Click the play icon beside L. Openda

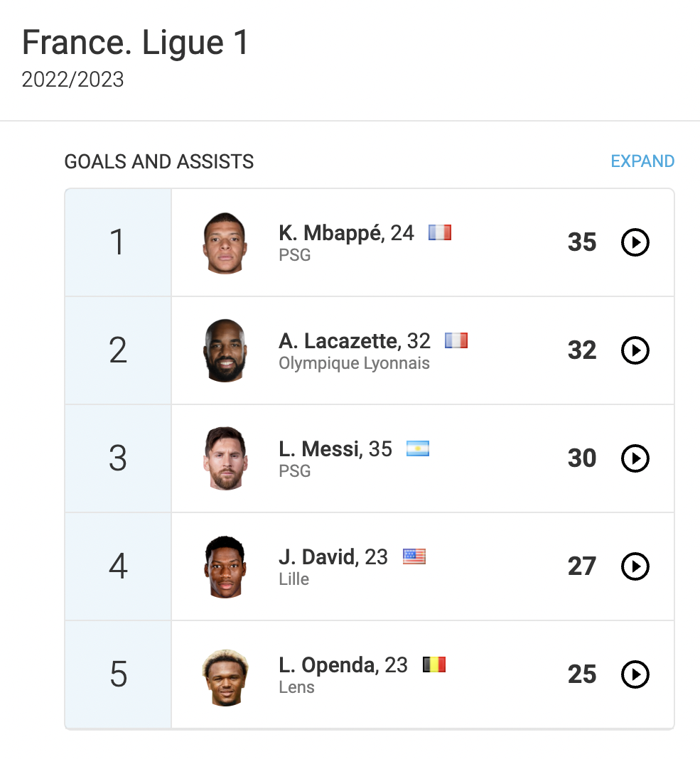tap(635, 675)
